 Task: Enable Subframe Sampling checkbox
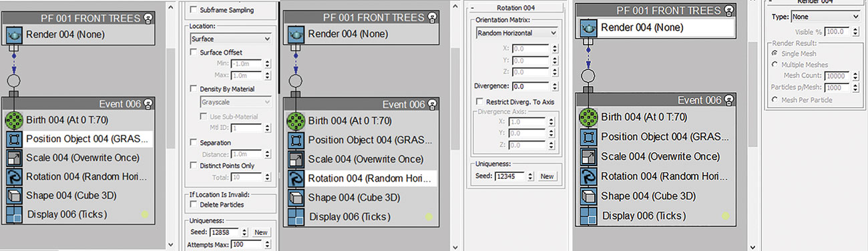point(194,10)
